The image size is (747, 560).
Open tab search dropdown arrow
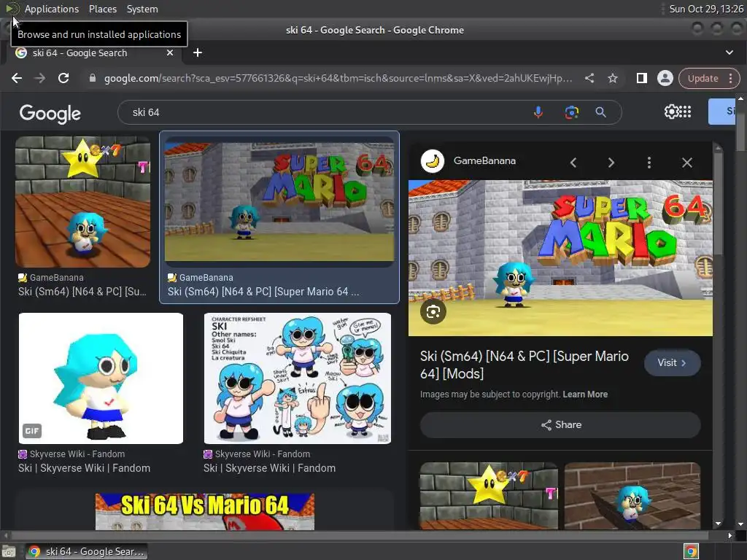(729, 52)
